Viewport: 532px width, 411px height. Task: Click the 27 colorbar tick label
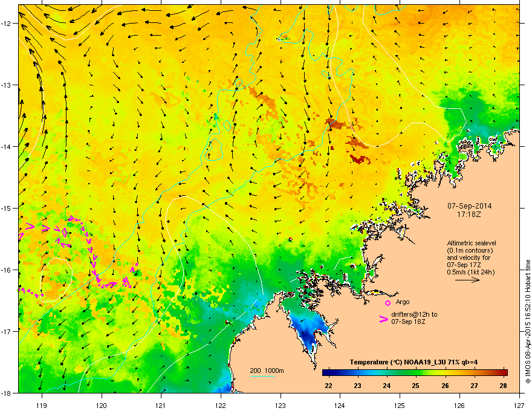point(474,386)
